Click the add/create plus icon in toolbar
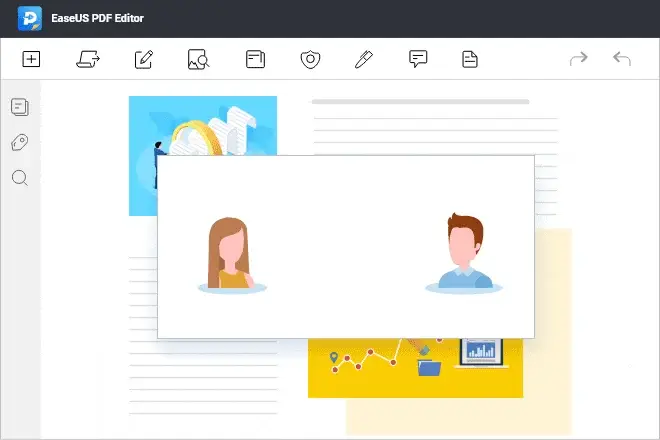This screenshot has width=660, height=440. pyautogui.click(x=31, y=60)
